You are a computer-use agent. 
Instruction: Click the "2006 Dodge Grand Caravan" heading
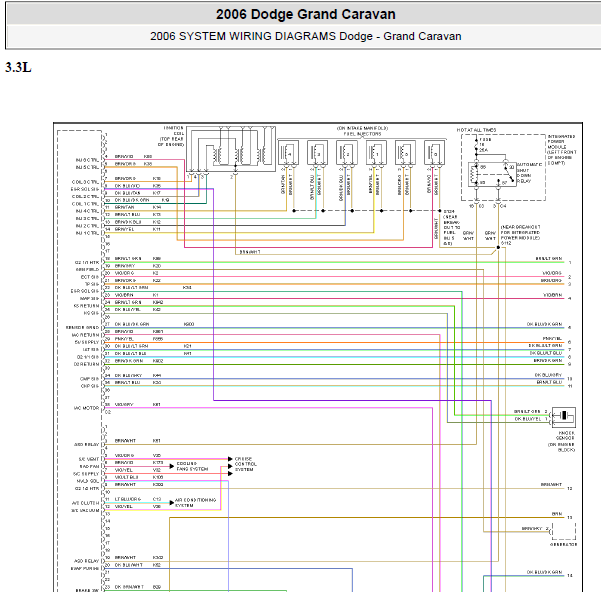305,14
